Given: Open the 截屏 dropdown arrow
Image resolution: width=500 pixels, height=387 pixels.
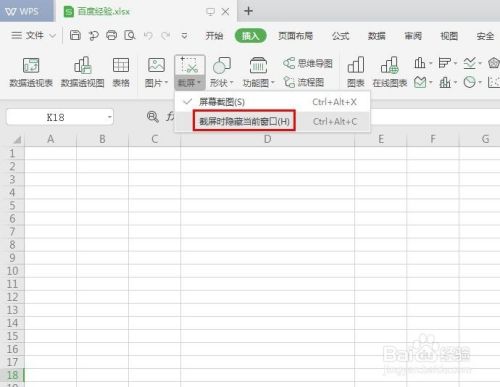Looking at the screenshot, I should 199,82.
